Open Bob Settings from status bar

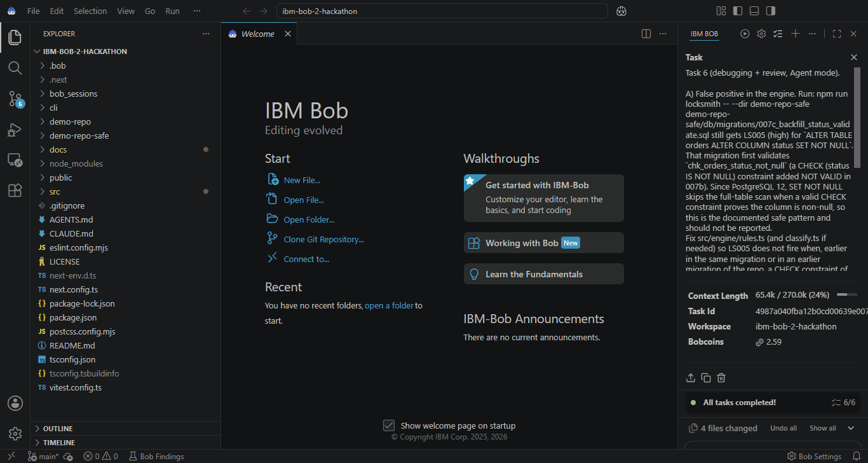(x=814, y=456)
